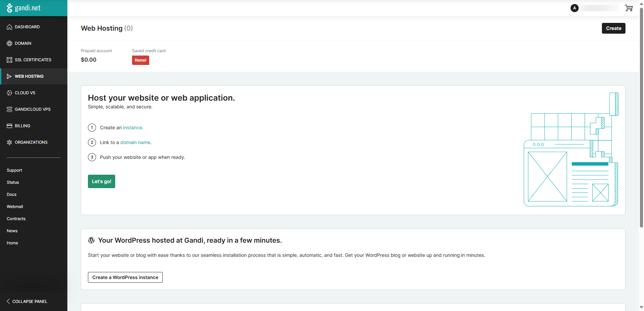Open the Dashboard menu item
This screenshot has height=311, width=644.
[34, 27]
